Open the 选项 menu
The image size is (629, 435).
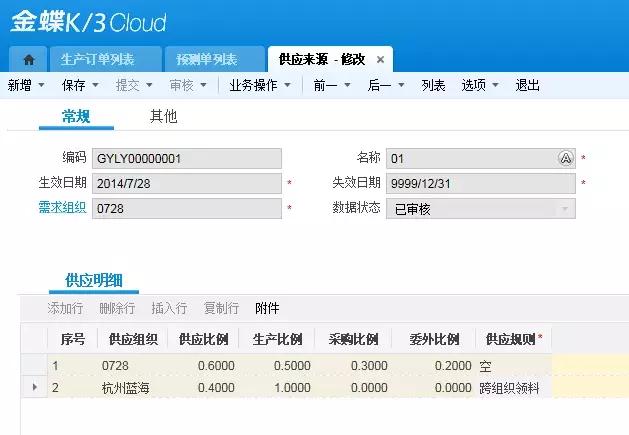(x=474, y=85)
